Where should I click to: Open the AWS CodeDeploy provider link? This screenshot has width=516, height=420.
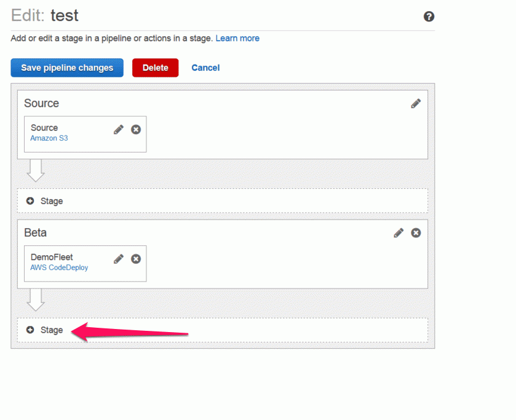pos(59,267)
